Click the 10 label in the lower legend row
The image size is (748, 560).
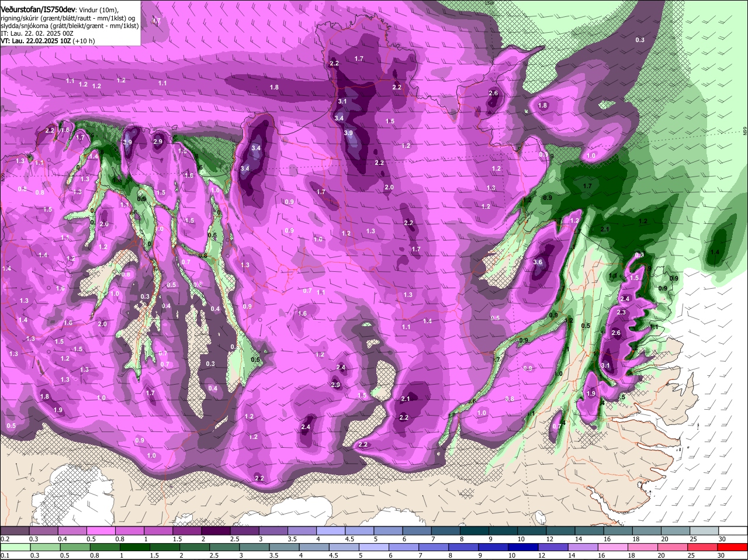click(x=512, y=555)
